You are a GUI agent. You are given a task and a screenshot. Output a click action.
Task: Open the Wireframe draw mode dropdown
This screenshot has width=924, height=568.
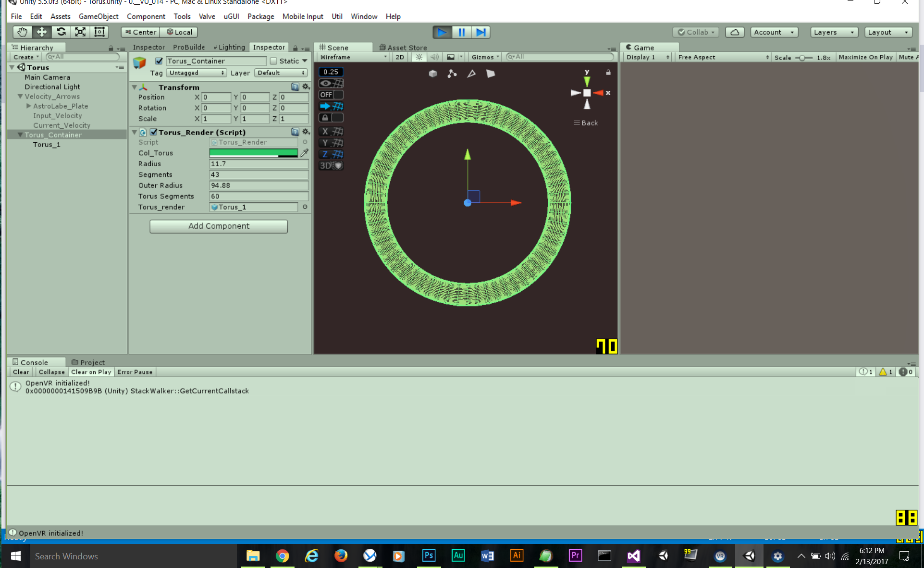(353, 57)
